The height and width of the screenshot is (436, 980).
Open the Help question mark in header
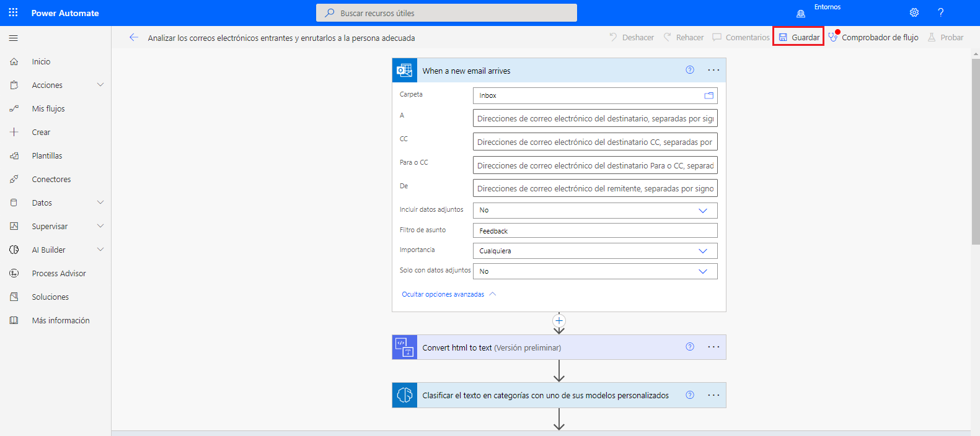coord(940,12)
